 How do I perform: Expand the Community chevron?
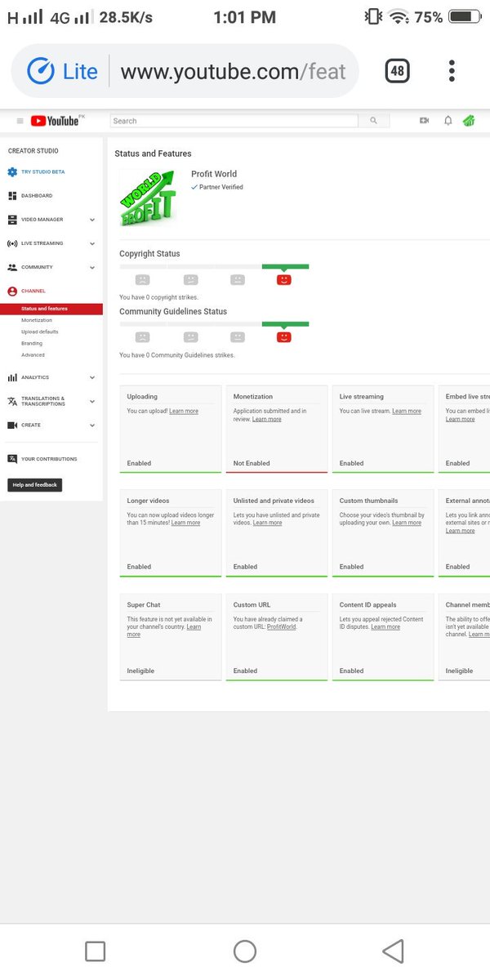[x=92, y=267]
